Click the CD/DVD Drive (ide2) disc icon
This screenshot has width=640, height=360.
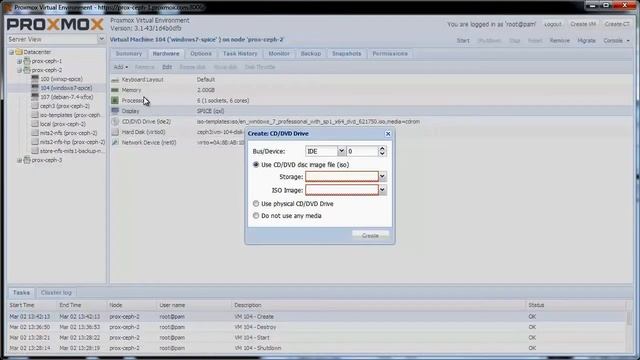click(115, 122)
